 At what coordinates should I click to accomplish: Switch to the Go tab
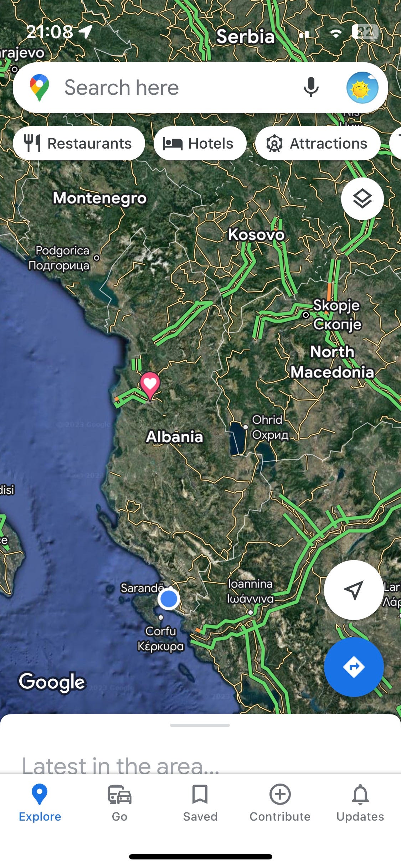pos(119,803)
